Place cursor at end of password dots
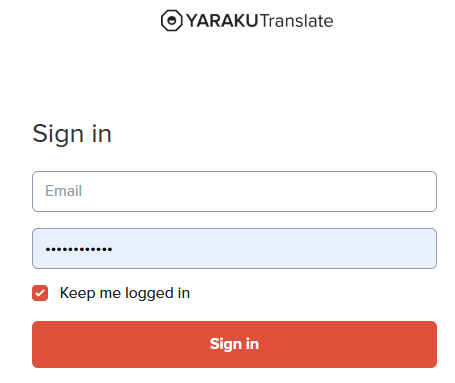 (113, 249)
